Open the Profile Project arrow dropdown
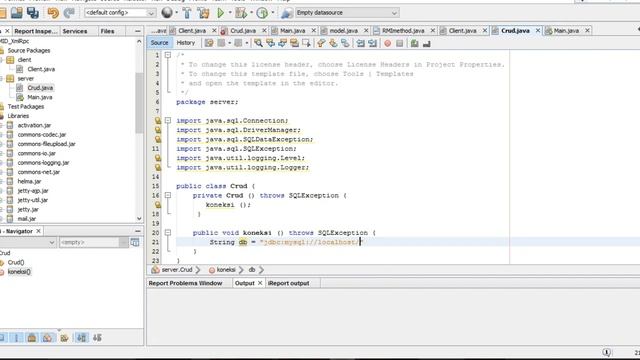This screenshot has width=640, height=360. [273, 13]
